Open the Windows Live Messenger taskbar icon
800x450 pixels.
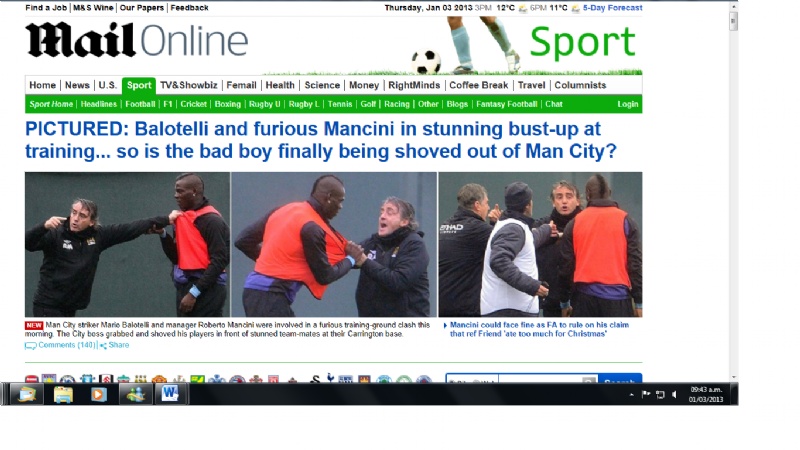click(x=135, y=394)
